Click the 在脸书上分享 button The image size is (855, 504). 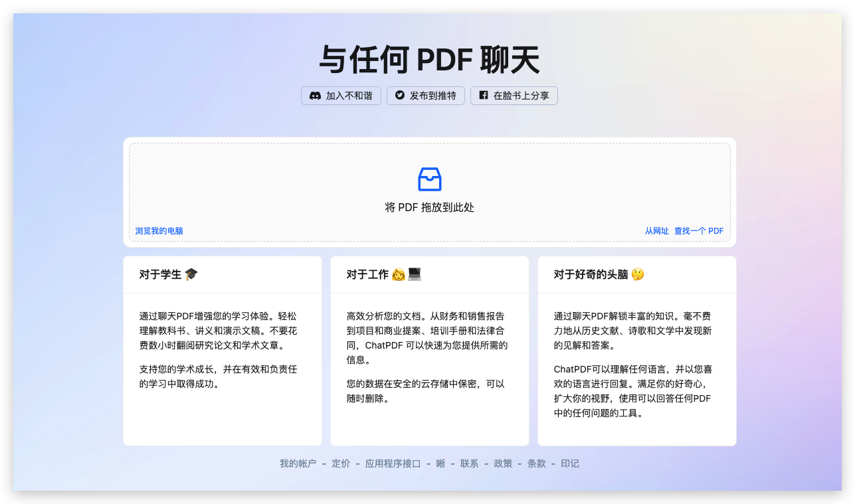tap(514, 96)
